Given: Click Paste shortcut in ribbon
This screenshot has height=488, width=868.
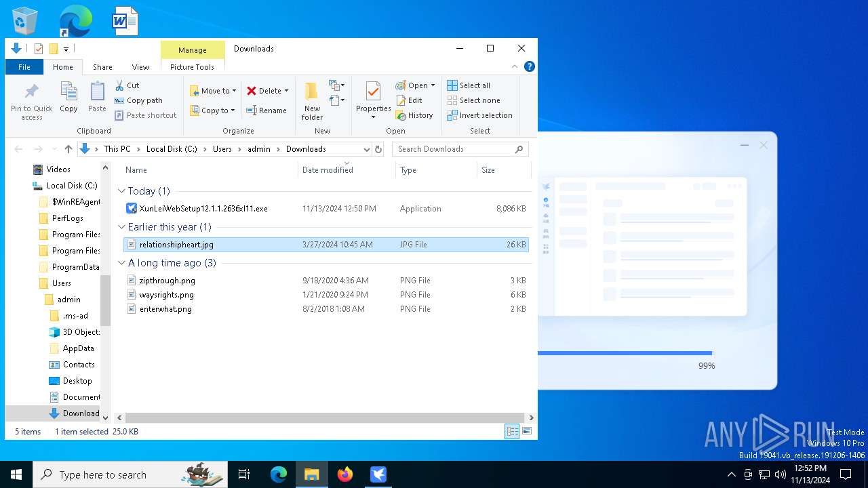Looking at the screenshot, I should pos(145,115).
